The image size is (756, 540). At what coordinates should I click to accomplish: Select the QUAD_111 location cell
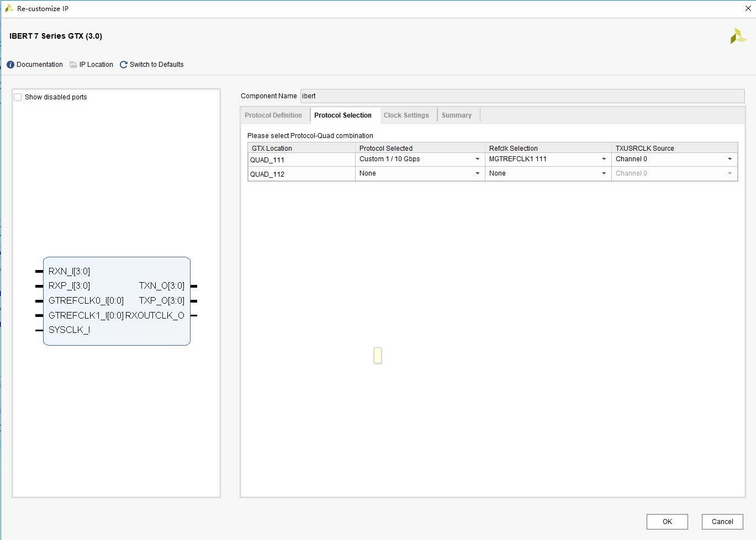pyautogui.click(x=302, y=160)
